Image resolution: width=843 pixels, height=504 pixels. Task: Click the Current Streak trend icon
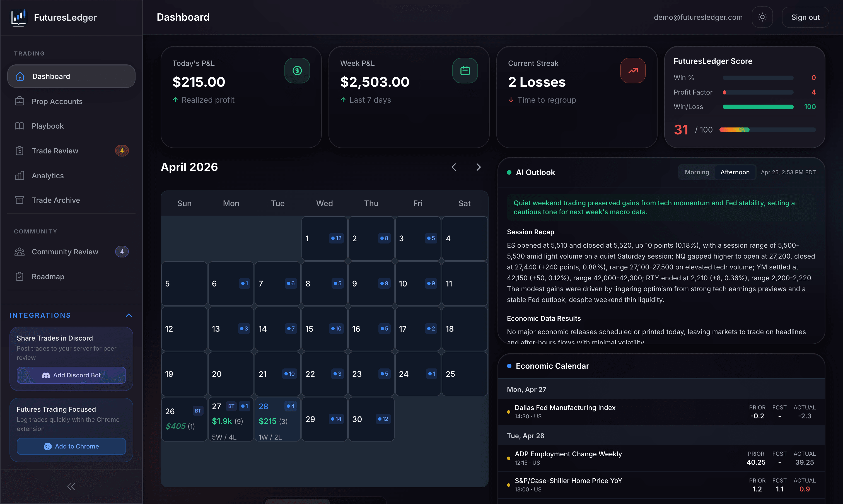[633, 71]
